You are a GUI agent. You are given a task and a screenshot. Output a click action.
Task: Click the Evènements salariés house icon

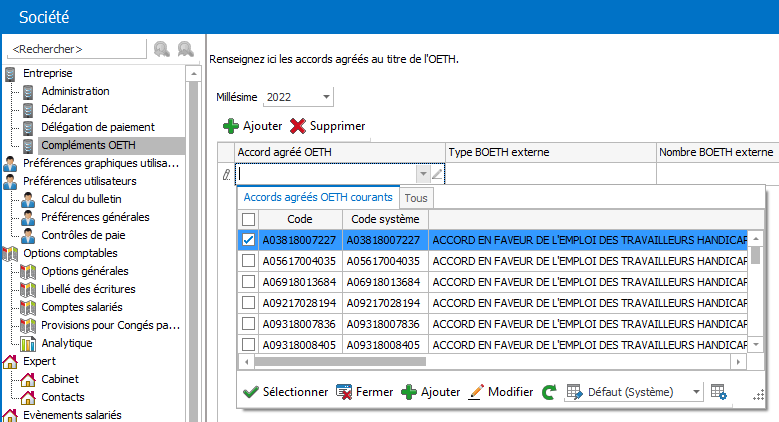coord(10,415)
